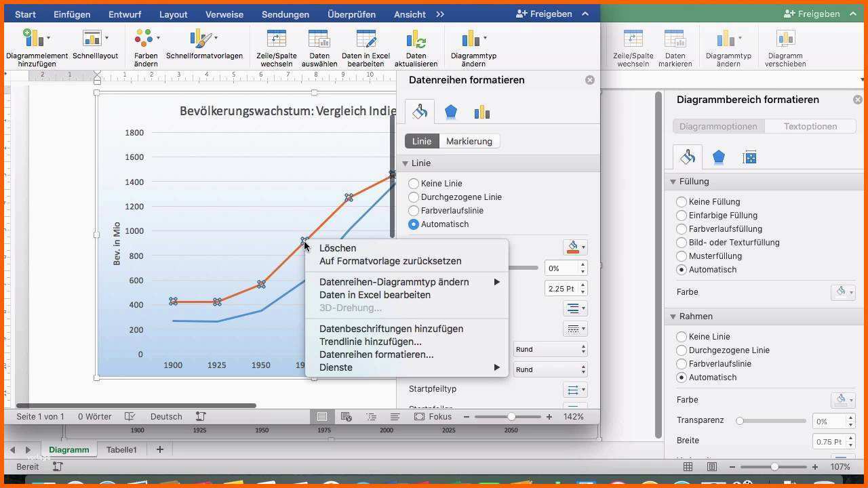Expand Dienste submenu in context menu

pyautogui.click(x=496, y=367)
